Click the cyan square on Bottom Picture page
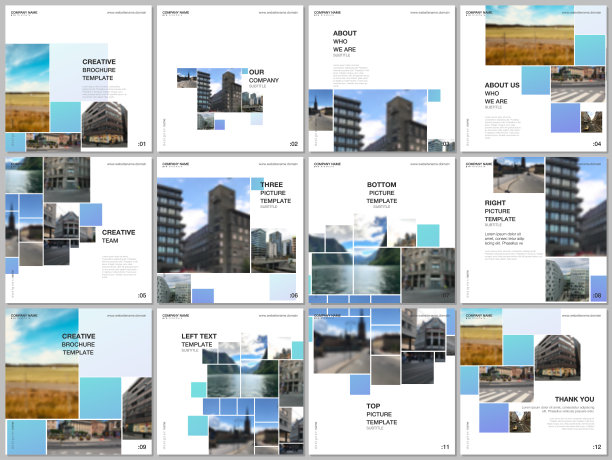Screen dimensions: 612x460 [x=428, y=235]
